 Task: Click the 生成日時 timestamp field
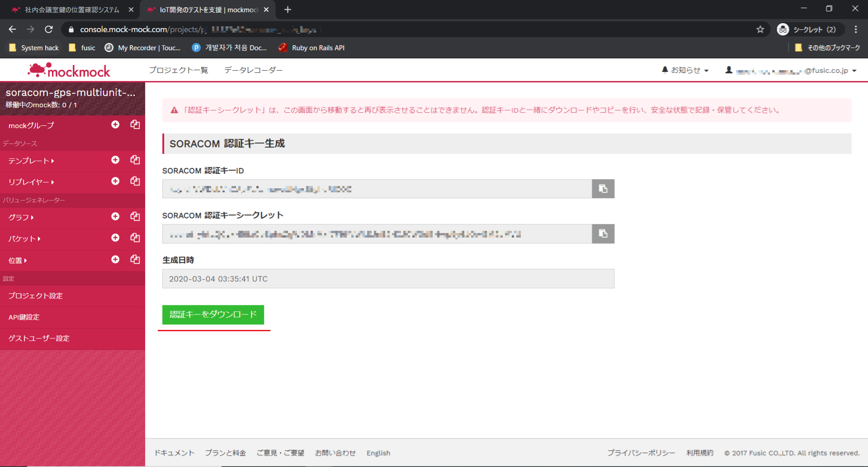point(388,279)
